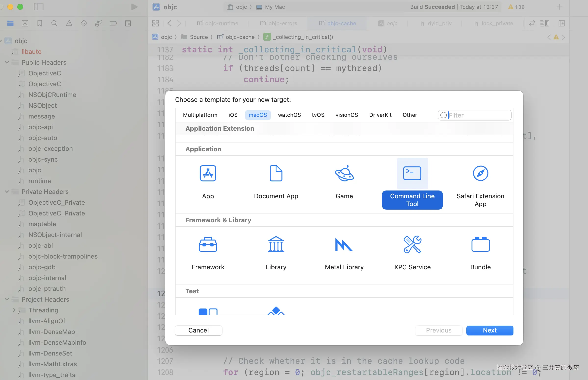Collapse the Public Headers group
The image size is (588, 380).
click(x=7, y=62)
